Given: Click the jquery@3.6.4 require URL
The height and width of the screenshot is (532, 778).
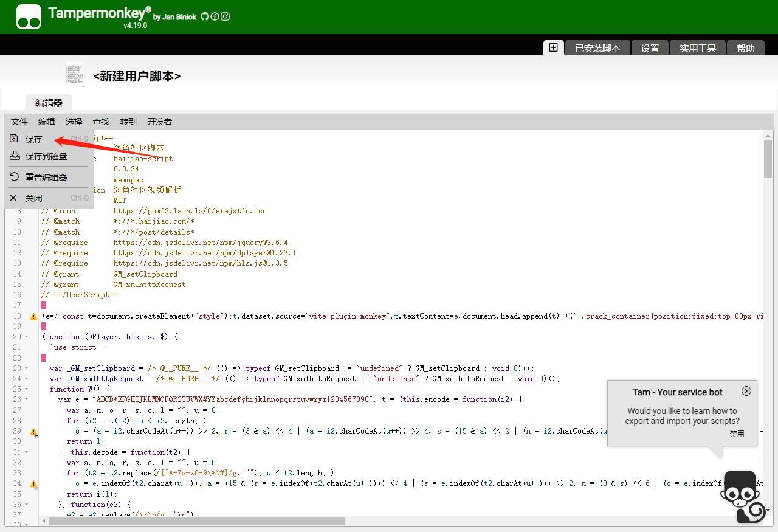Looking at the screenshot, I should tap(201, 243).
